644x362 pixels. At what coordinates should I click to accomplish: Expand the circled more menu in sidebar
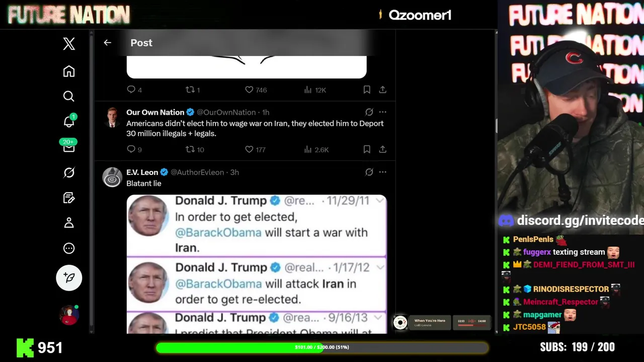pos(69,248)
